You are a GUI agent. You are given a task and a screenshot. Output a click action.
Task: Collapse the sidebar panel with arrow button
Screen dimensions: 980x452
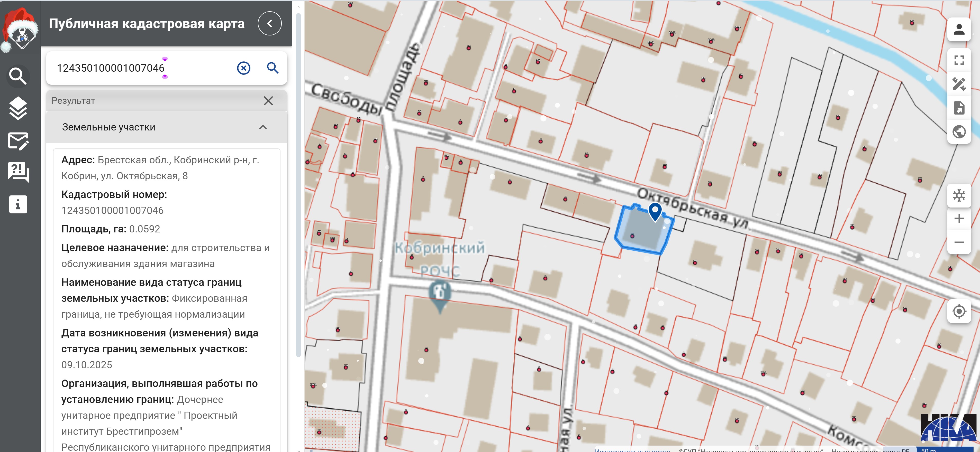click(x=269, y=24)
